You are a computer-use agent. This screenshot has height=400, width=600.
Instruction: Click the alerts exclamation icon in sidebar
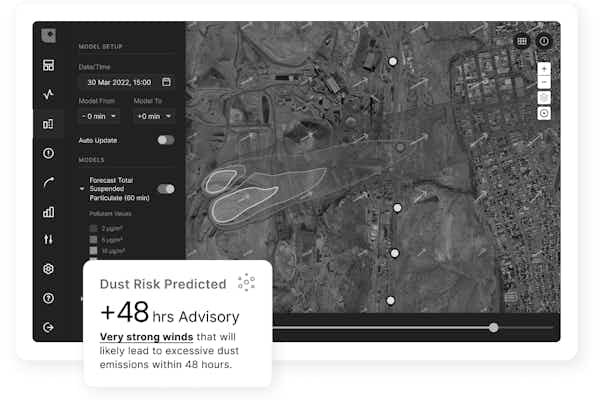[48, 153]
